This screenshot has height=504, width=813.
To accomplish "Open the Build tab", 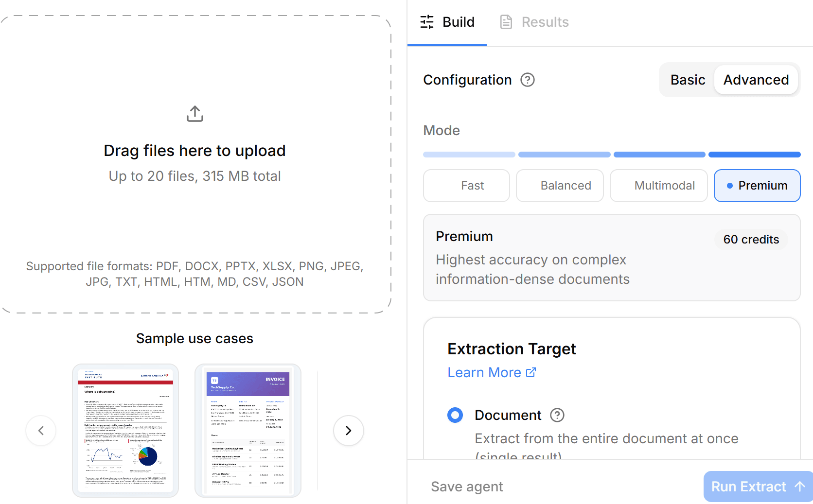I will [x=447, y=22].
